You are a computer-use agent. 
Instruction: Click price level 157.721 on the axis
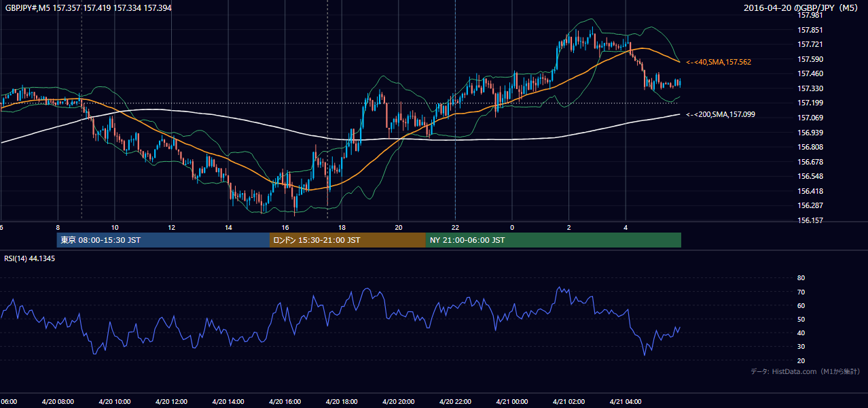click(x=810, y=44)
